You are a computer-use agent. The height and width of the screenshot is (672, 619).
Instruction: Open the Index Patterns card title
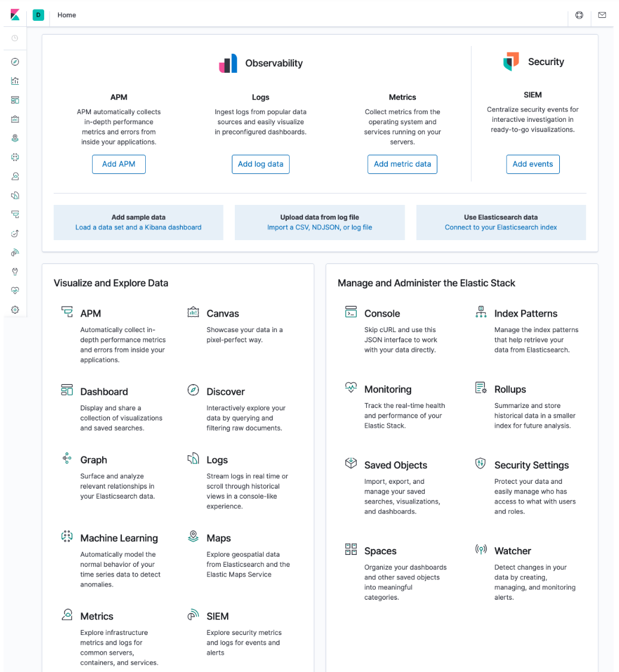click(x=526, y=313)
